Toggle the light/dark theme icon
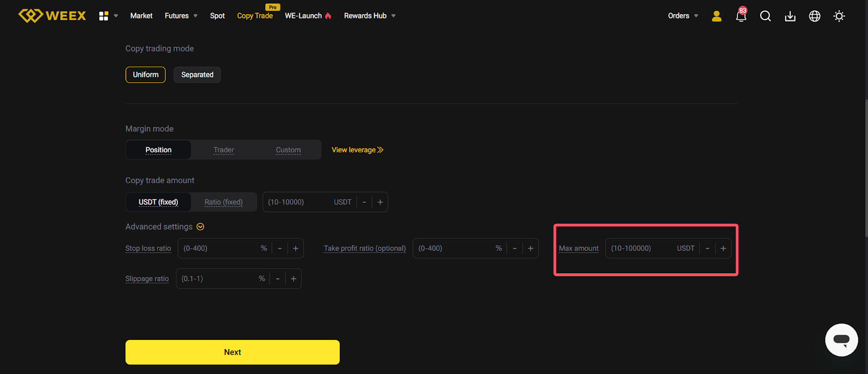The height and width of the screenshot is (374, 868). [839, 16]
